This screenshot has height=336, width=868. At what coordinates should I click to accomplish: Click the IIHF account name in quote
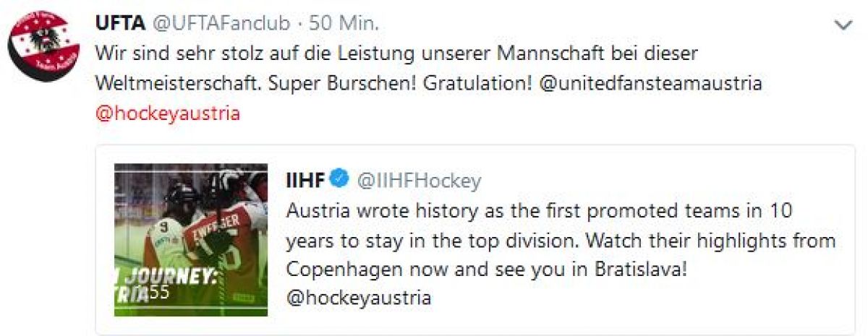tap(306, 181)
